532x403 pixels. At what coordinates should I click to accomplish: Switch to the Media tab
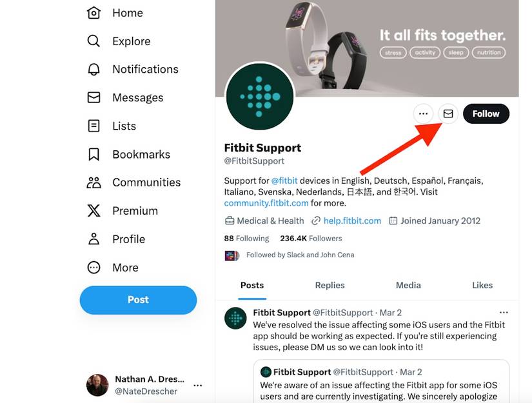coord(408,285)
